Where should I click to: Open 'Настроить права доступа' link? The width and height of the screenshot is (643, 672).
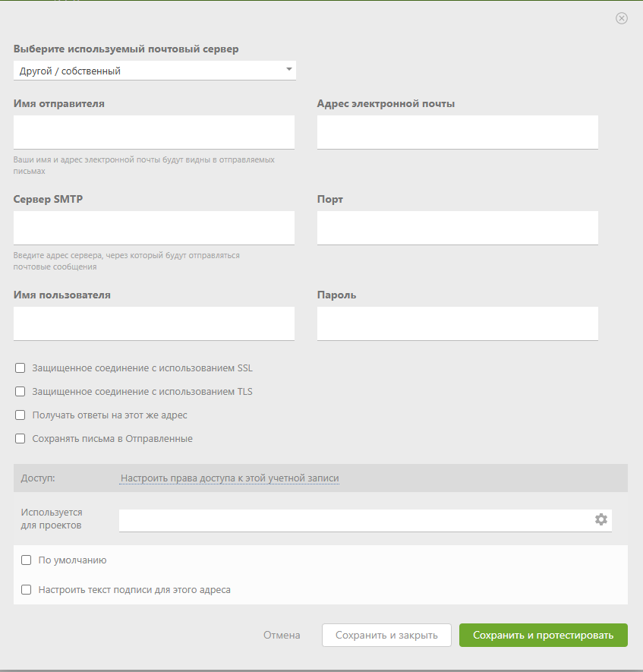click(x=229, y=478)
